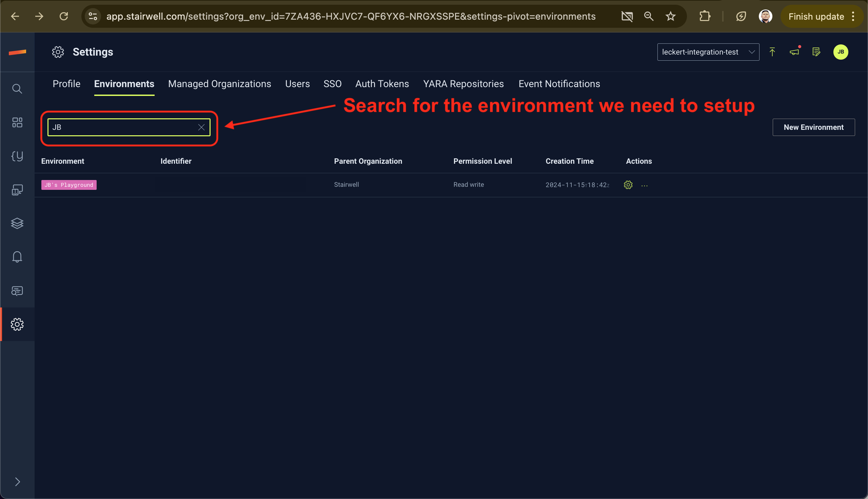Open the notes edit icon in header
The width and height of the screenshot is (868, 499).
pyautogui.click(x=816, y=52)
